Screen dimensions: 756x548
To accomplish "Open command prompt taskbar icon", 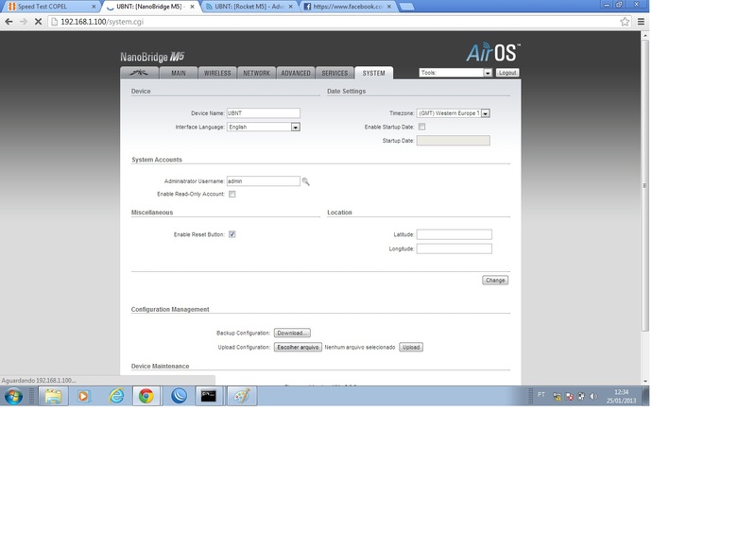I will click(209, 396).
